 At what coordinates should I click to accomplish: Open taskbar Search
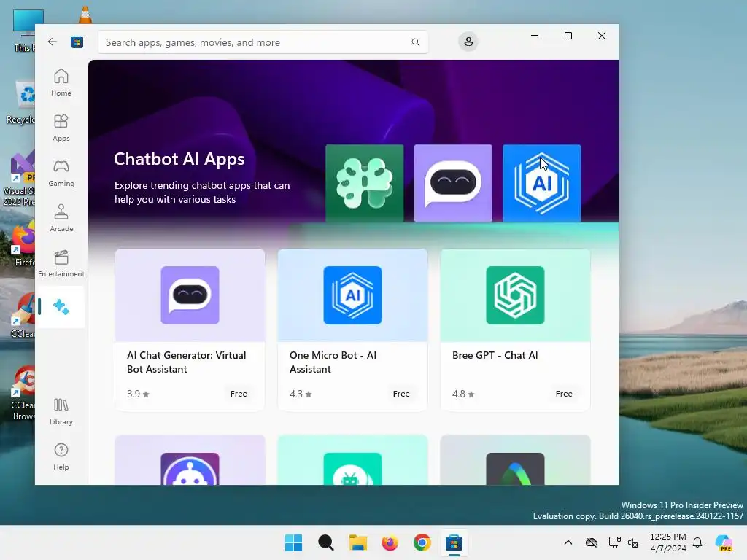coord(326,542)
